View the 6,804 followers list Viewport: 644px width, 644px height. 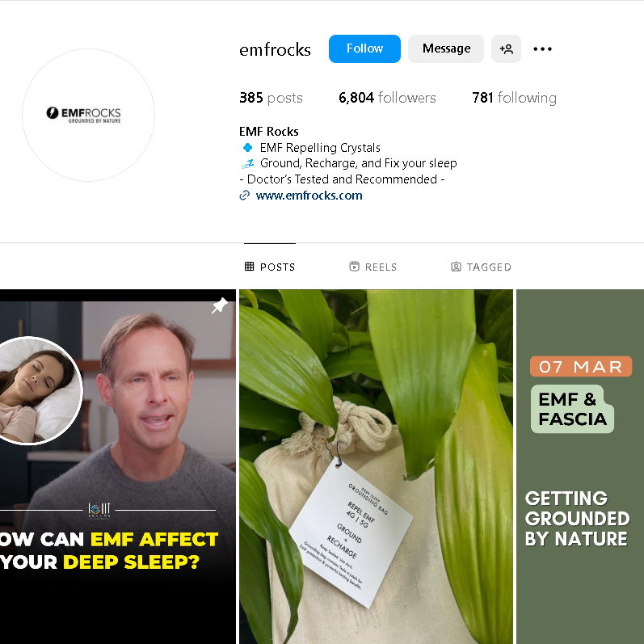(387, 98)
